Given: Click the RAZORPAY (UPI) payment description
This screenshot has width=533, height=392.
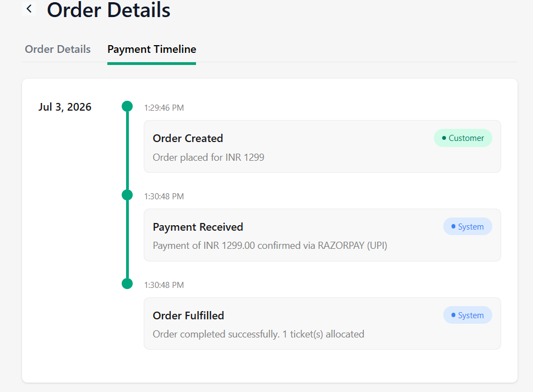Looking at the screenshot, I should coord(270,246).
